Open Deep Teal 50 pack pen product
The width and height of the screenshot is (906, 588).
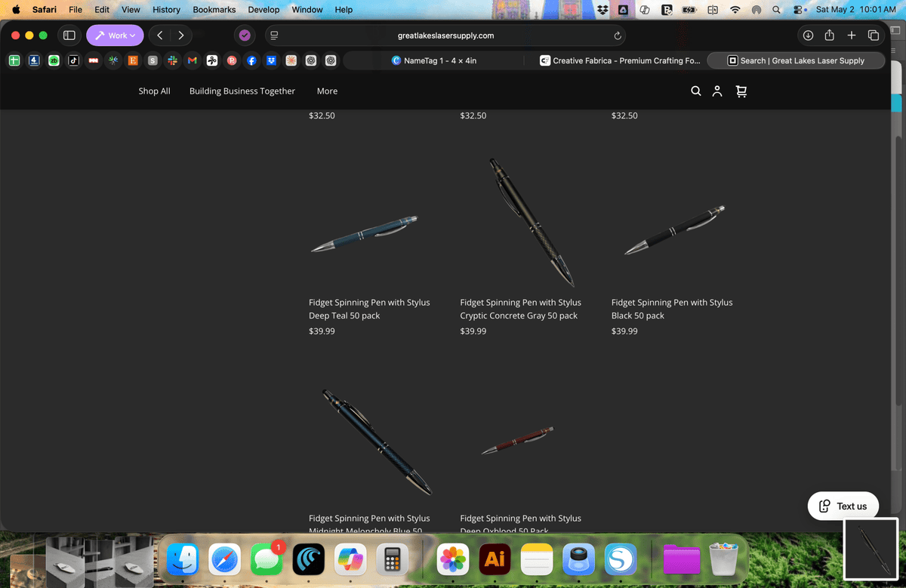[x=369, y=309]
